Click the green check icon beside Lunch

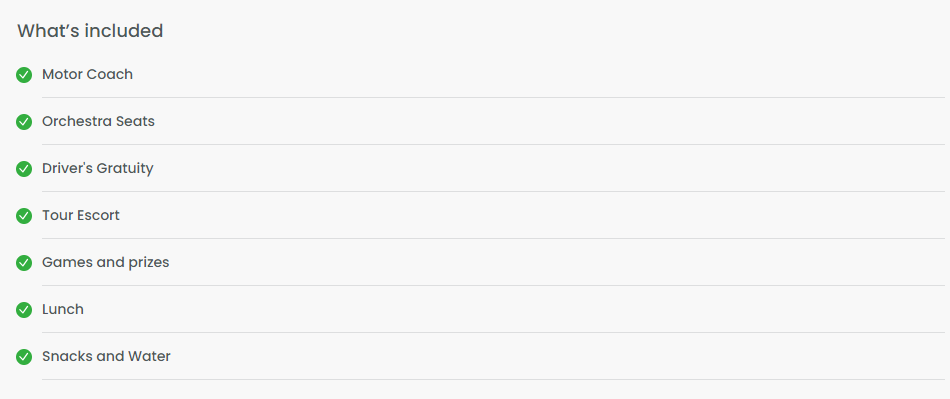(x=24, y=310)
